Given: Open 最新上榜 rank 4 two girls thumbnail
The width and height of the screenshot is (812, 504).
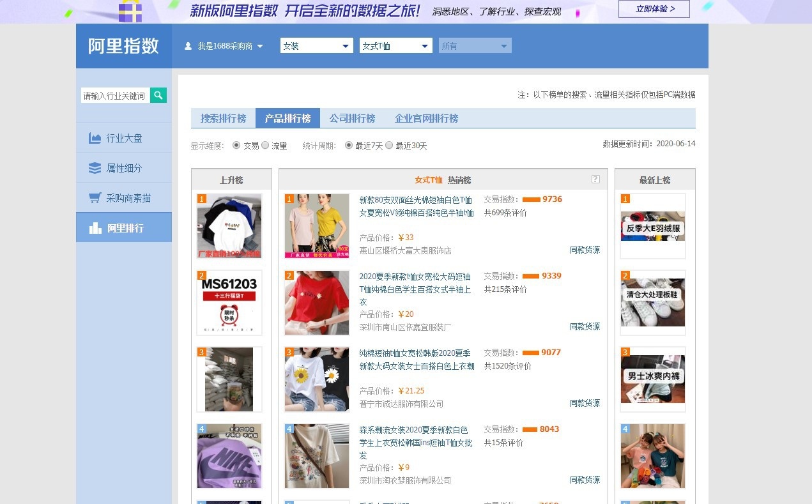Looking at the screenshot, I should (x=653, y=456).
